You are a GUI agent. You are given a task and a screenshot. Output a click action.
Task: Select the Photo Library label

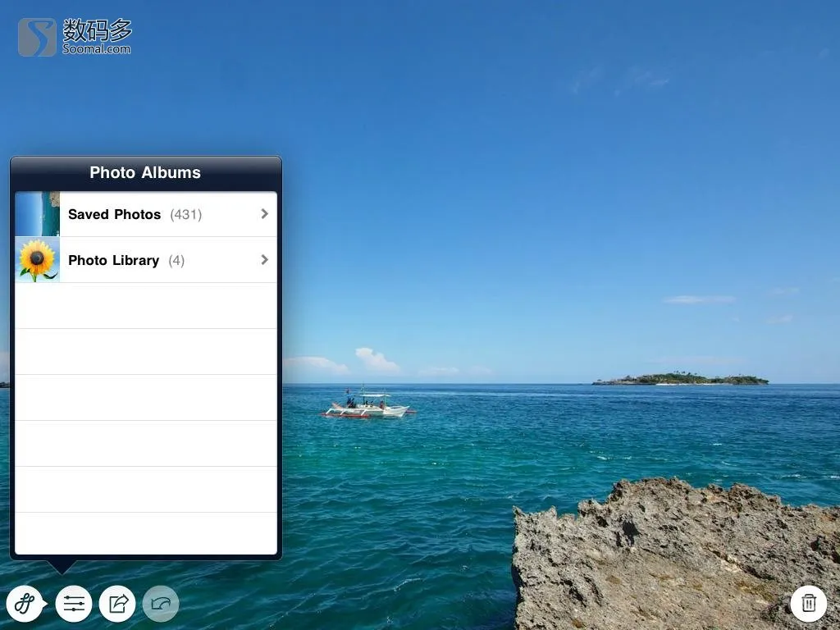(x=113, y=260)
